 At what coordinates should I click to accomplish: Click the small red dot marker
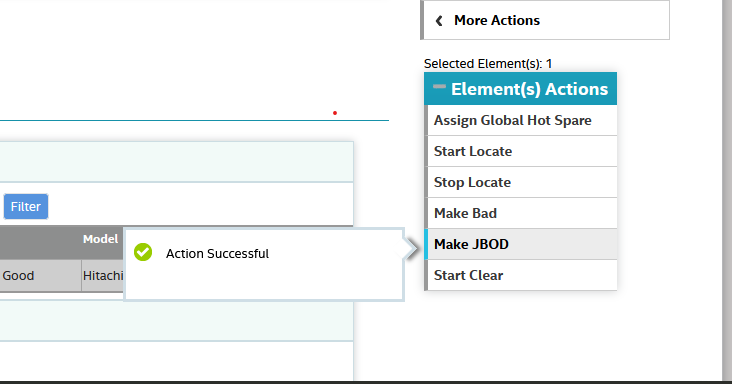click(335, 113)
